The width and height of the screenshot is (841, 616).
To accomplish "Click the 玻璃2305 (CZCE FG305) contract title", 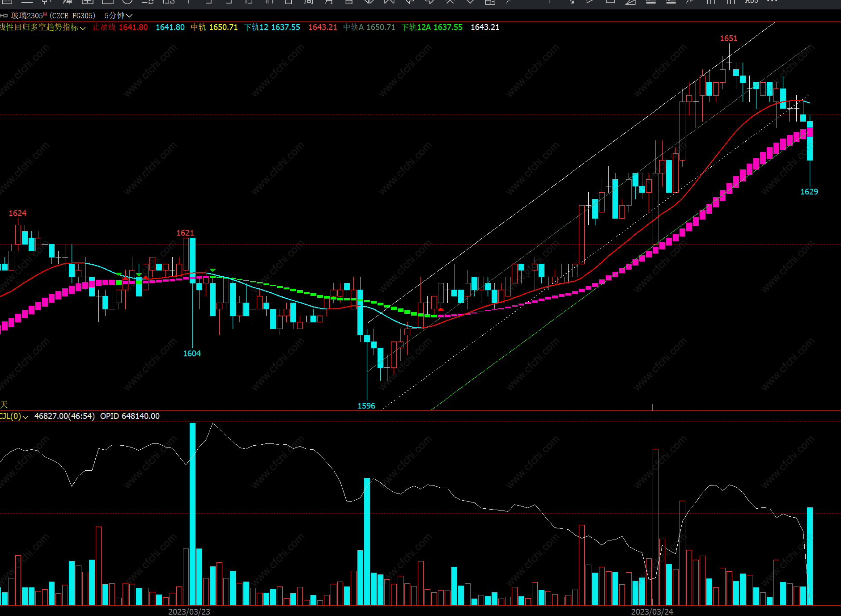I will [53, 16].
